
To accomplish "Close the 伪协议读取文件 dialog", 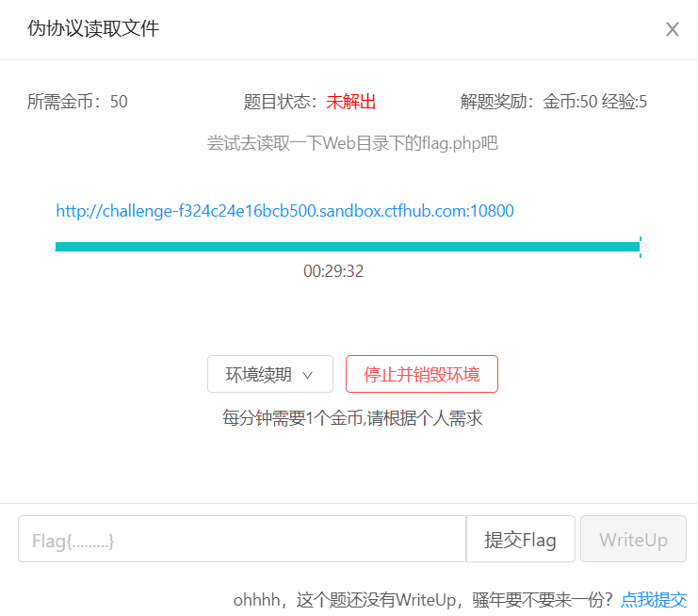I will pos(672,29).
